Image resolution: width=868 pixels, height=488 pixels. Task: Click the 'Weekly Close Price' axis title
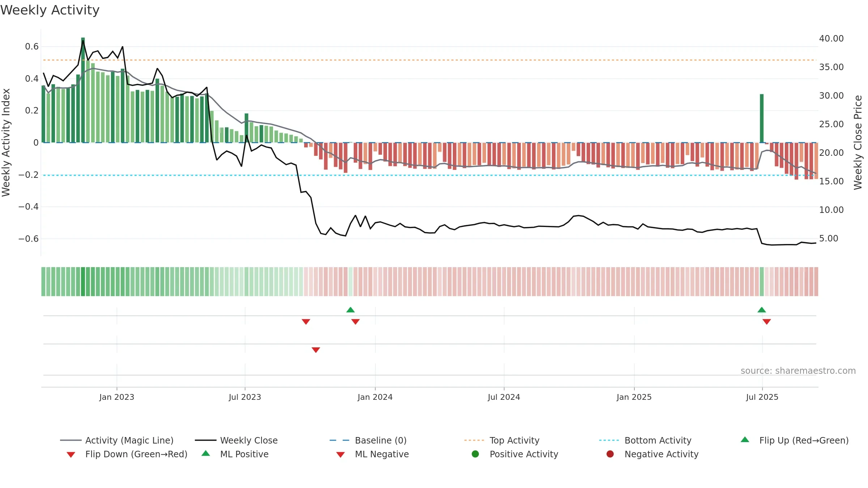click(858, 142)
